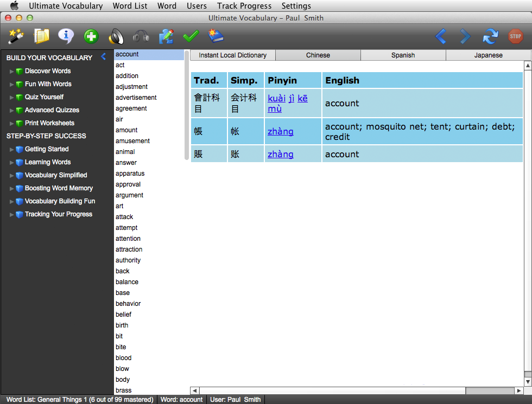This screenshot has height=404, width=532.
Task: Click the green plus add icon
Action: coord(91,36)
